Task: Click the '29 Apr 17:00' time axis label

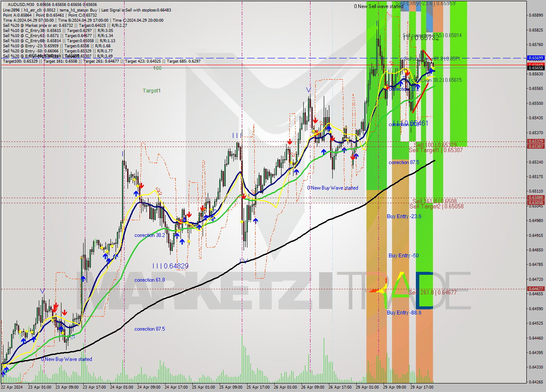Action: [x=422, y=387]
